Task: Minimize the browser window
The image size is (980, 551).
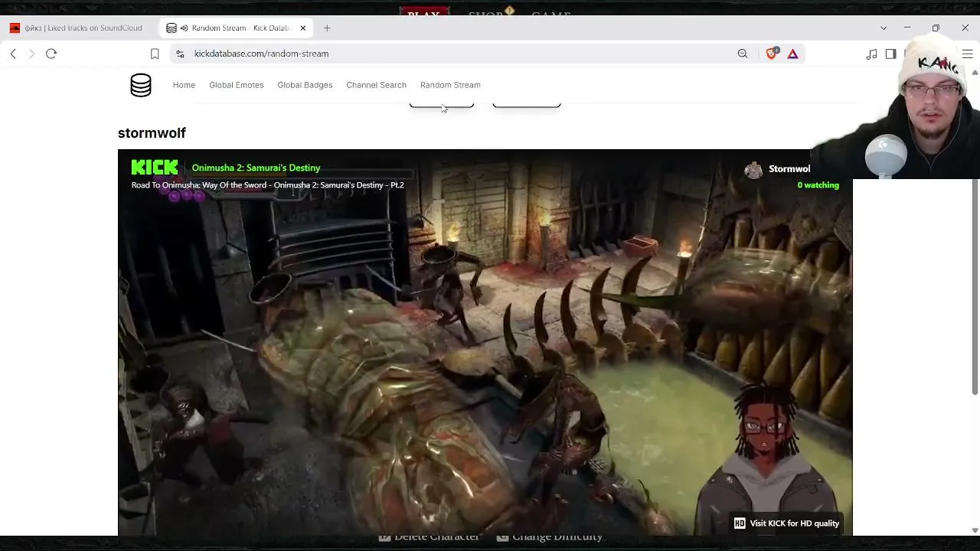Action: click(907, 28)
